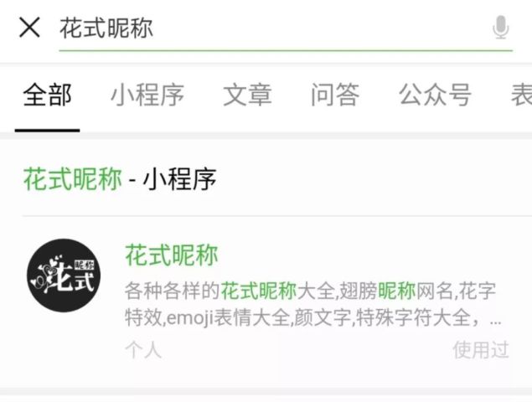Click the green underline of the search box
532x402 pixels.
pos(286,50)
